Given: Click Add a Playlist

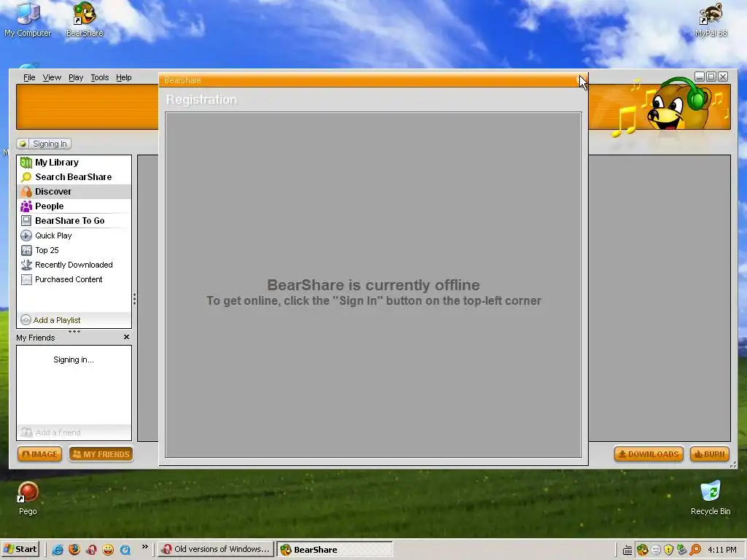Looking at the screenshot, I should coord(50,320).
